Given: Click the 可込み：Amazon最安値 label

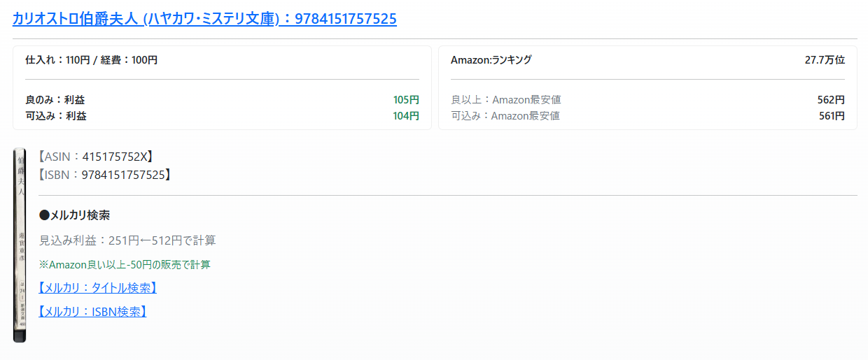Looking at the screenshot, I should coord(505,116).
